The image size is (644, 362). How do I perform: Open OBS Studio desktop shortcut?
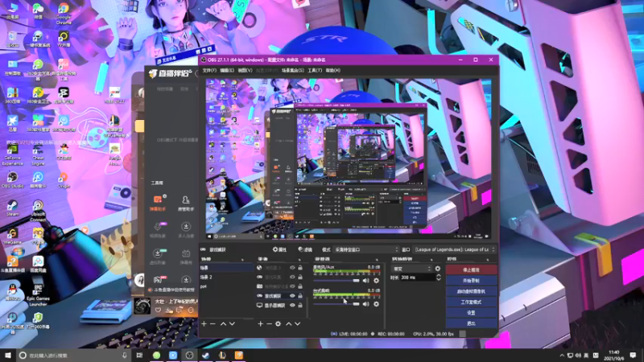12,179
